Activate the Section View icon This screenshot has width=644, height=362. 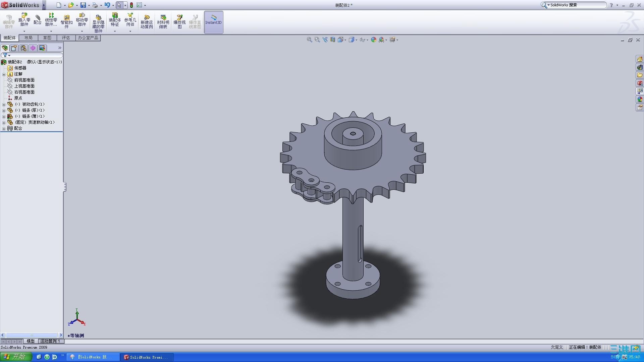coord(333,40)
